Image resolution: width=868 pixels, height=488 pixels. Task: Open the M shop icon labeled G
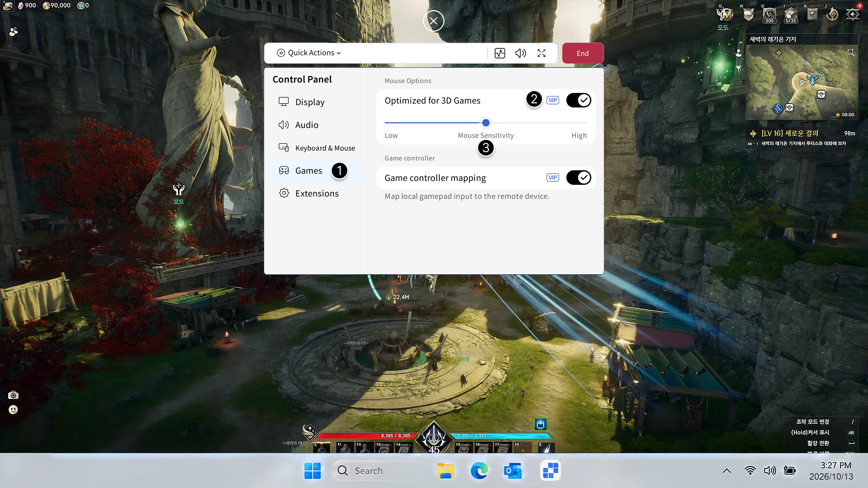click(725, 15)
